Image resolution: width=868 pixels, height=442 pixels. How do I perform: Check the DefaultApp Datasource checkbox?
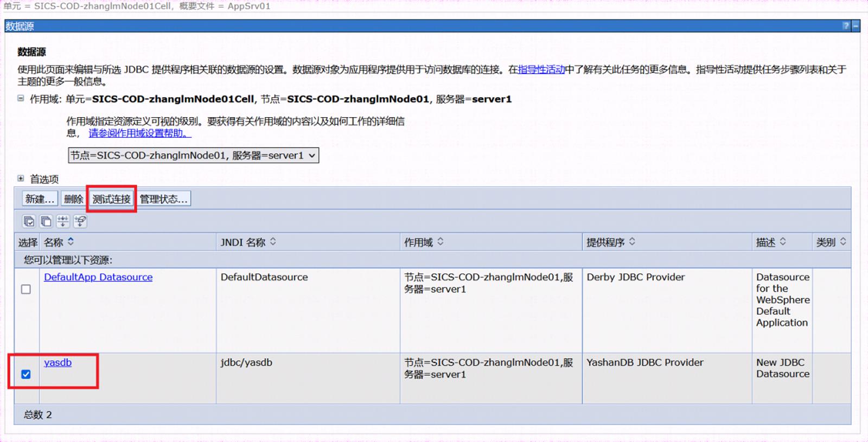[26, 289]
